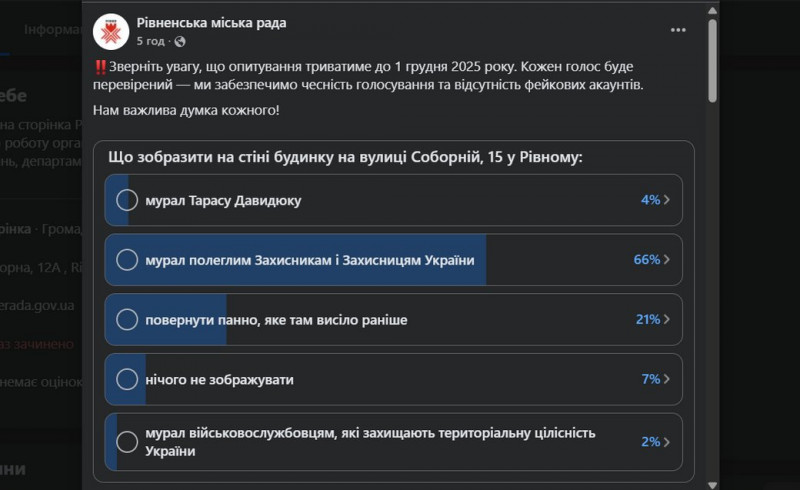Select radio for повернути панно option
Image resolution: width=800 pixels, height=490 pixels.
(x=127, y=320)
